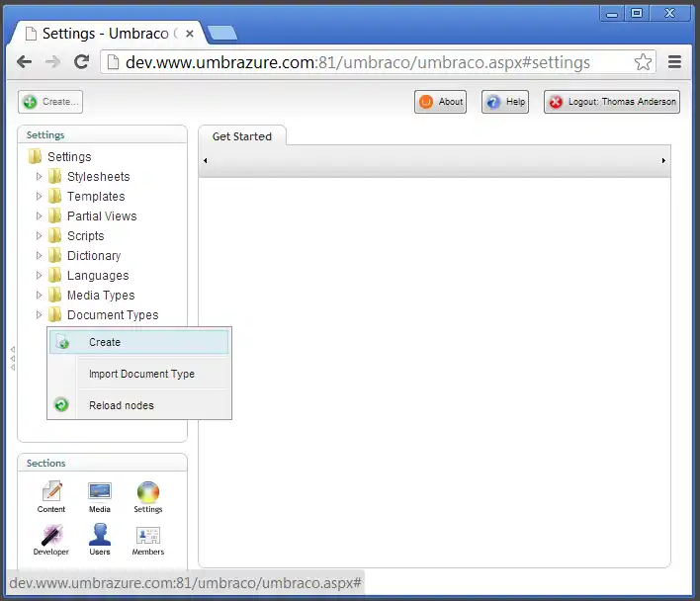Expand the Templates tree node
This screenshot has width=700, height=601.
click(39, 196)
